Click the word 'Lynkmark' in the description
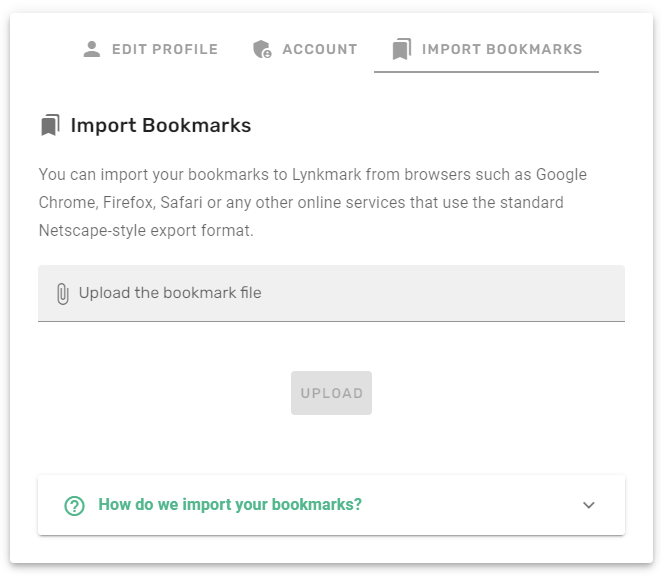661x576 pixels. [x=327, y=175]
